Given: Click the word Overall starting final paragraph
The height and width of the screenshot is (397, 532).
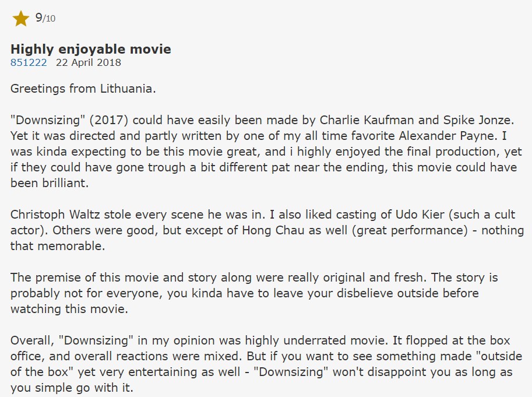Looking at the screenshot, I should [31, 340].
